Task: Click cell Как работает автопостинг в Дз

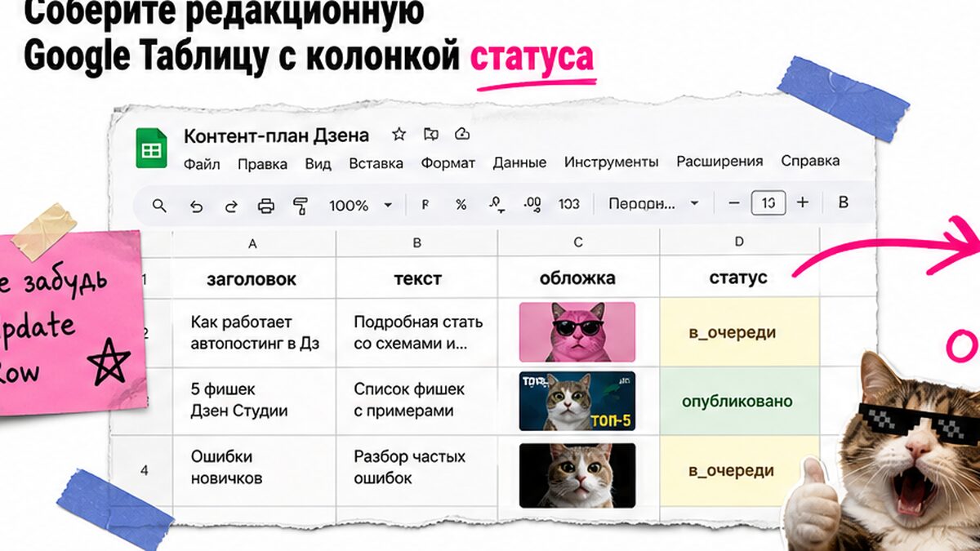Action: coord(253,333)
